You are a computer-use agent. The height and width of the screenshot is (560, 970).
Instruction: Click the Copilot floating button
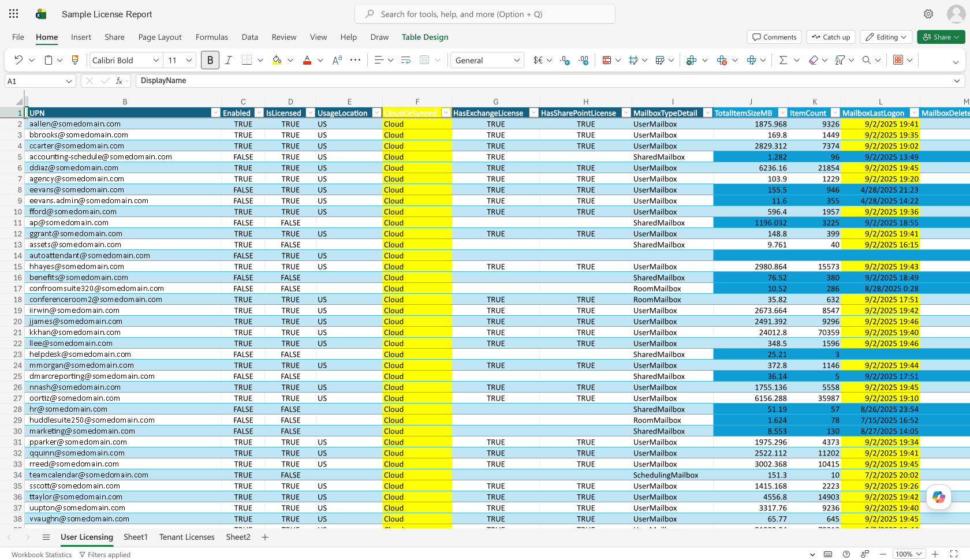[939, 497]
